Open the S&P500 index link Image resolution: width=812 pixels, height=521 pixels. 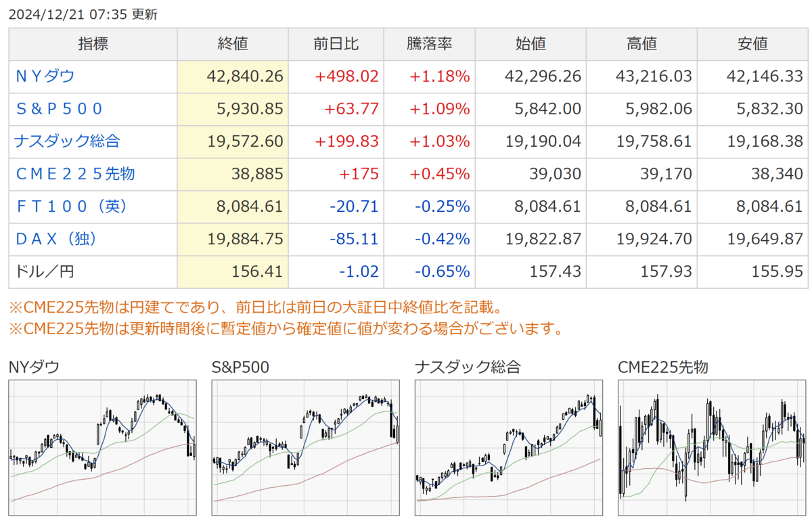click(x=59, y=109)
